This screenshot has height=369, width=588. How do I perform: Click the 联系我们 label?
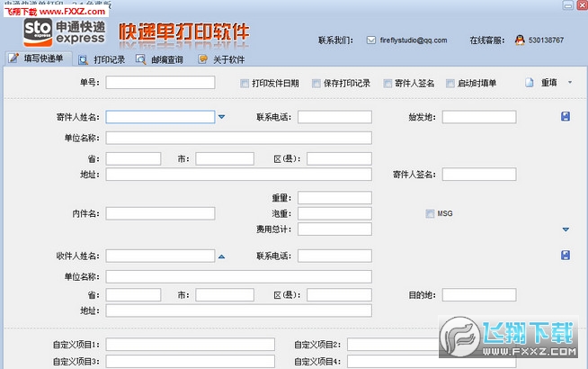click(335, 40)
